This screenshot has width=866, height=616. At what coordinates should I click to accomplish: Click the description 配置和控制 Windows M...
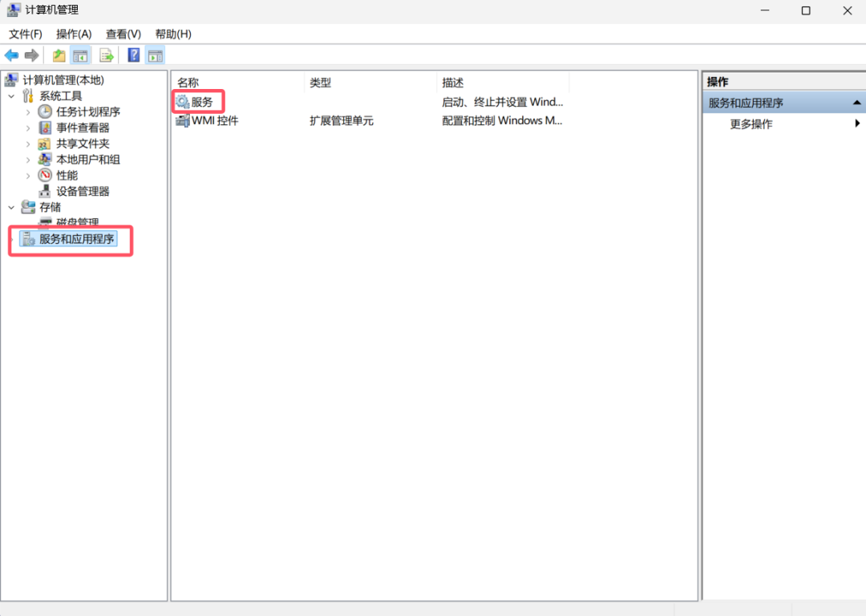point(502,120)
